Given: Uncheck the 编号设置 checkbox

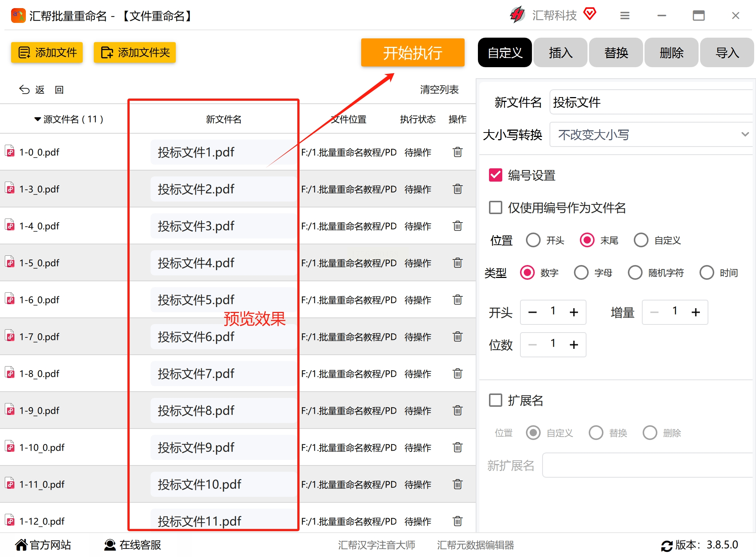Looking at the screenshot, I should point(495,175).
